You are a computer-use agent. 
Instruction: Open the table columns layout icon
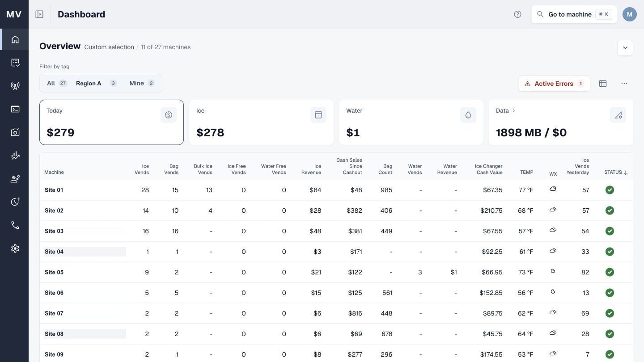[x=603, y=84]
